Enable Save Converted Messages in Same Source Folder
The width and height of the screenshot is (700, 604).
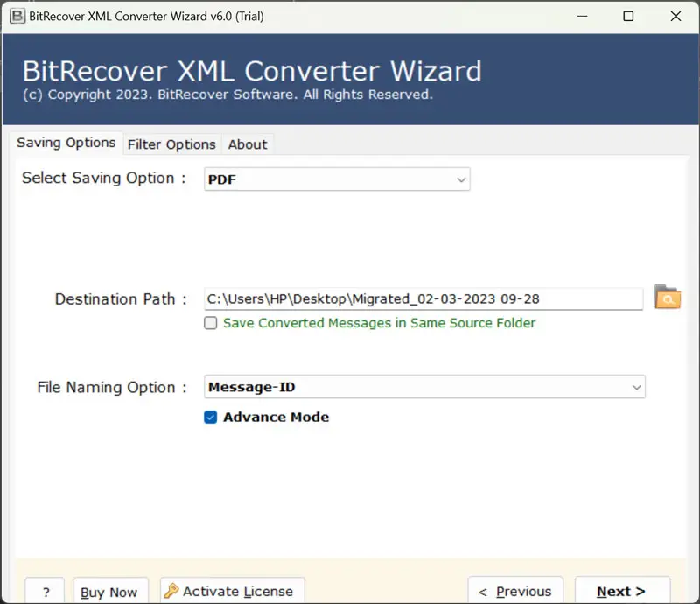tap(211, 323)
